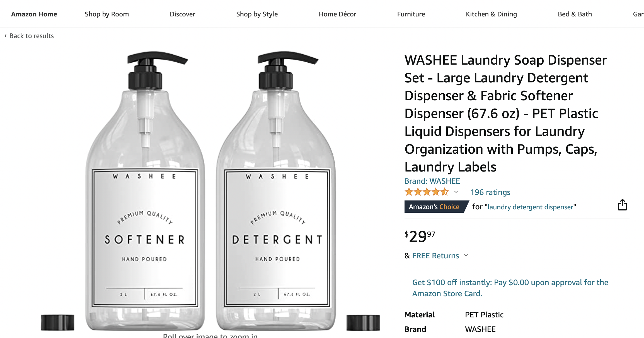The height and width of the screenshot is (338, 644).
Task: View the 196 ratings link
Action: pyautogui.click(x=490, y=192)
